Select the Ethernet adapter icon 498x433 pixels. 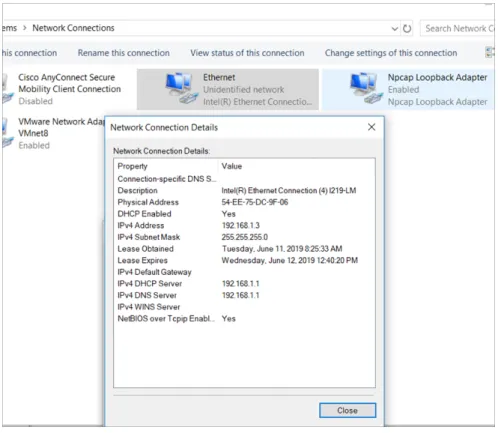pyautogui.click(x=181, y=88)
